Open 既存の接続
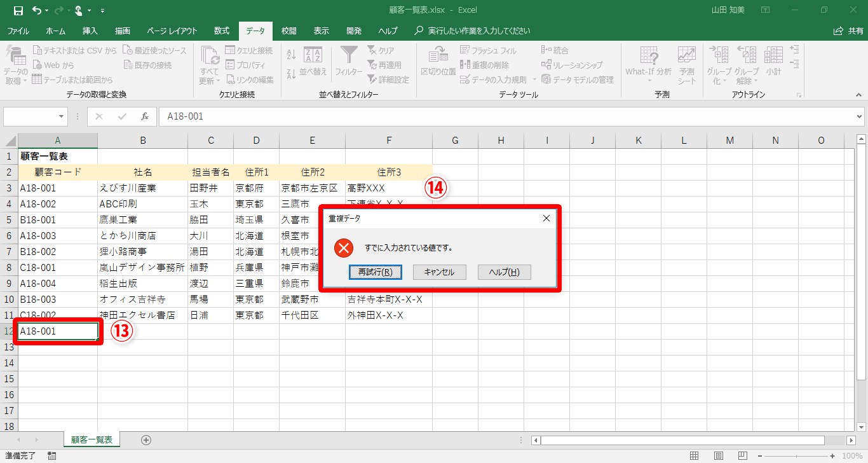868x463 pixels. tap(147, 65)
